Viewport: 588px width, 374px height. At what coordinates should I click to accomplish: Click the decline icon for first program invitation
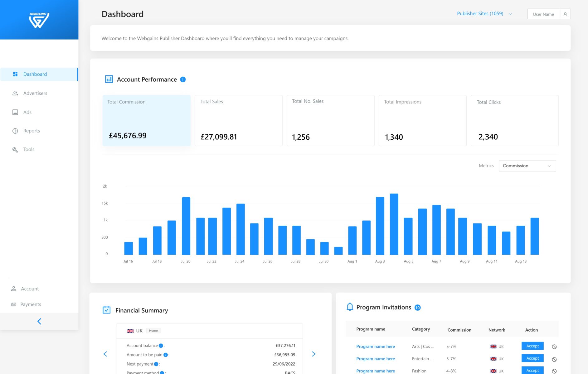(x=554, y=347)
